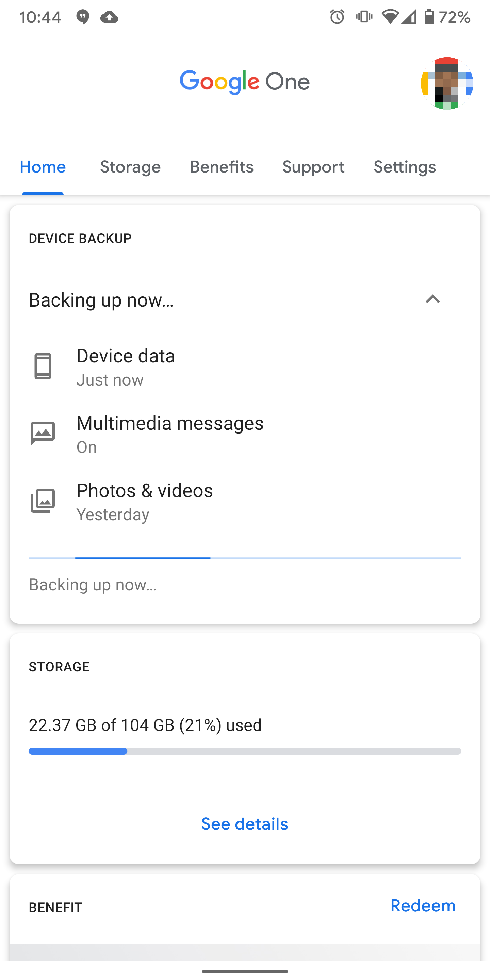
Task: Open the Benefits tab
Action: point(221,167)
